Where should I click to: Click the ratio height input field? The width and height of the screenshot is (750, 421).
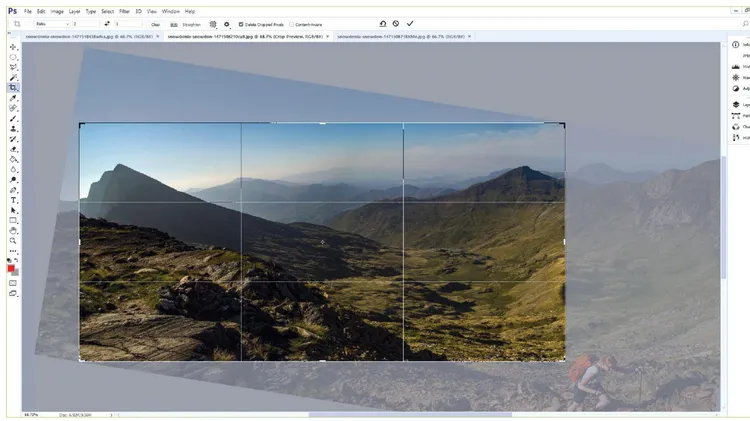tap(128, 24)
